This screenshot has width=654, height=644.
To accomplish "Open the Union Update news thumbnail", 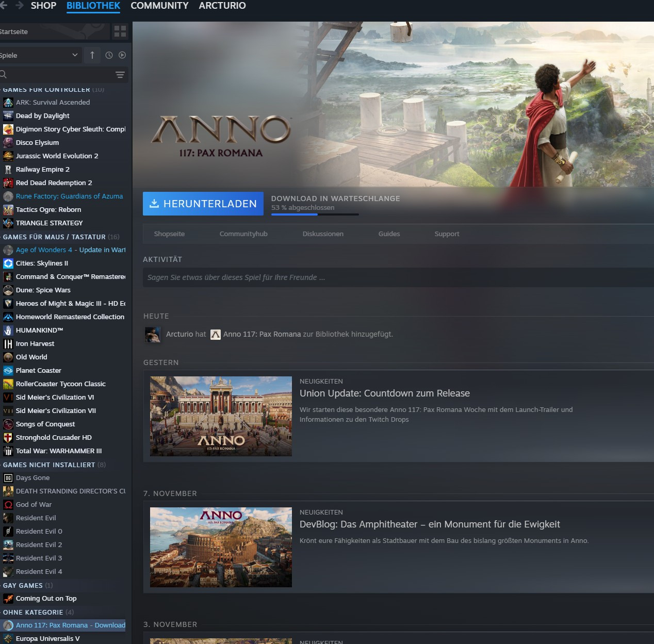I will point(221,416).
